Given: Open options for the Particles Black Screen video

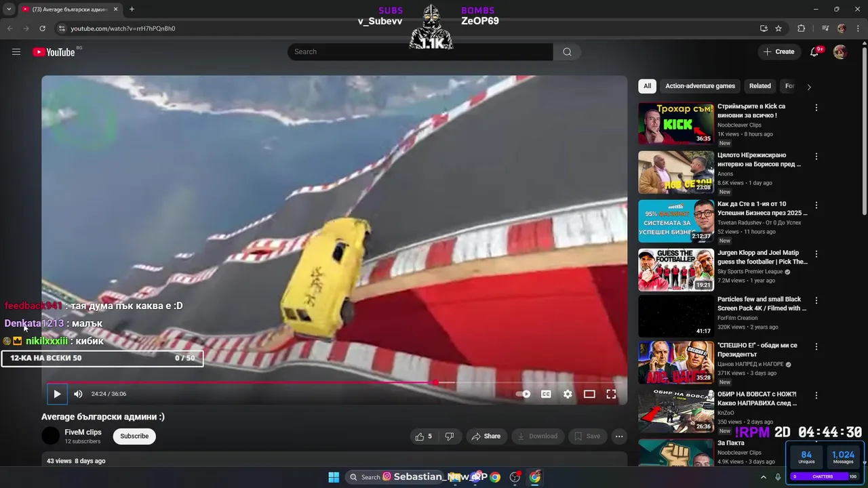Looking at the screenshot, I should [x=816, y=300].
